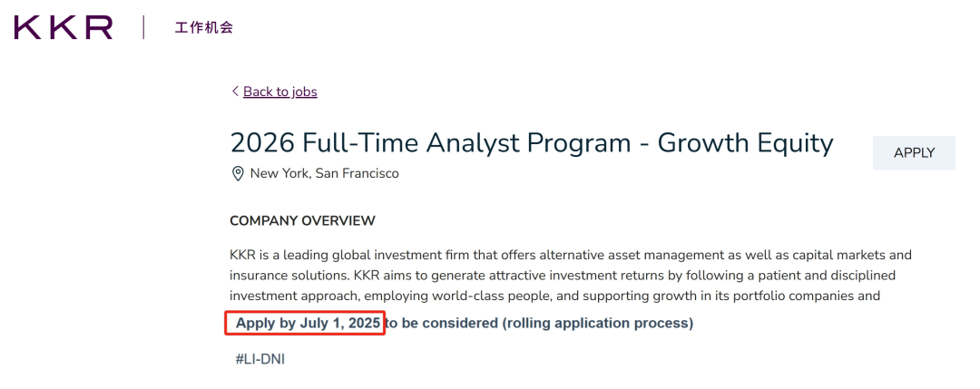Click the left chevron beside Back to jobs

(235, 92)
